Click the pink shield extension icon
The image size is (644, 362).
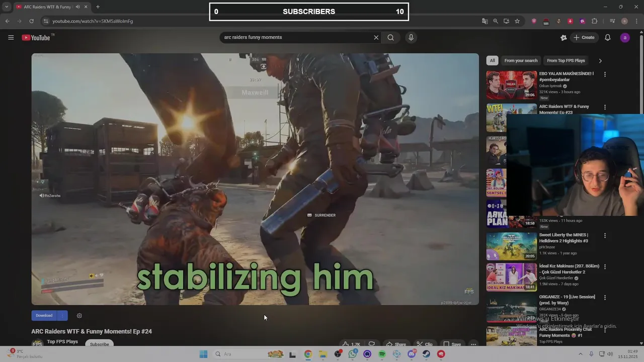click(534, 21)
